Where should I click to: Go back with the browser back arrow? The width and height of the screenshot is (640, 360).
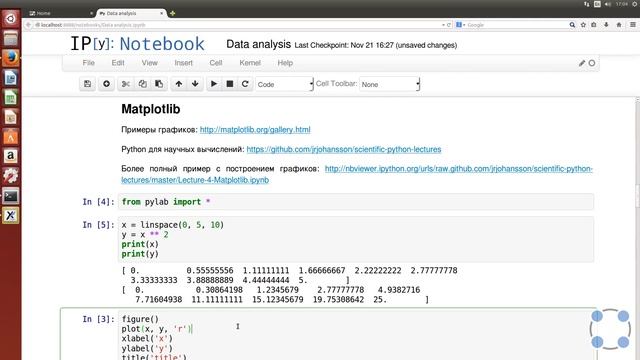[28, 25]
